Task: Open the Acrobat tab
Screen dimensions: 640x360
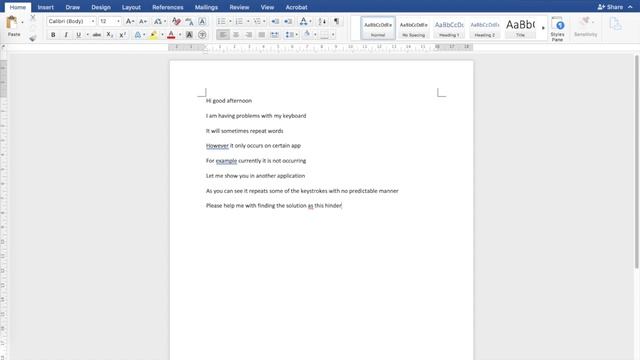Action: (296, 7)
